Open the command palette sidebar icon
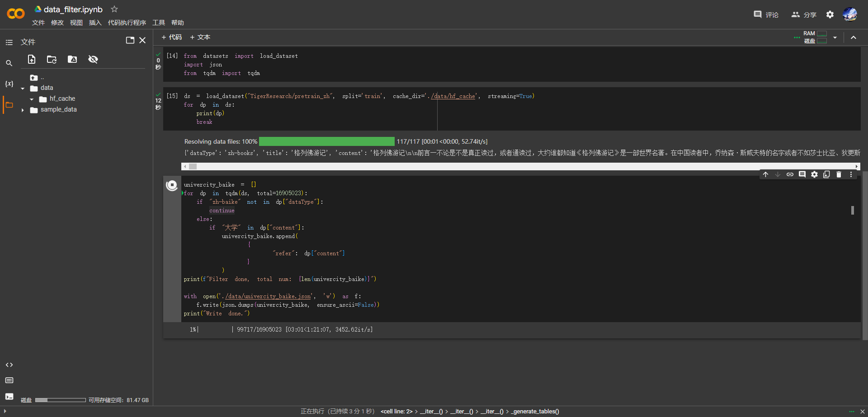 (x=9, y=380)
